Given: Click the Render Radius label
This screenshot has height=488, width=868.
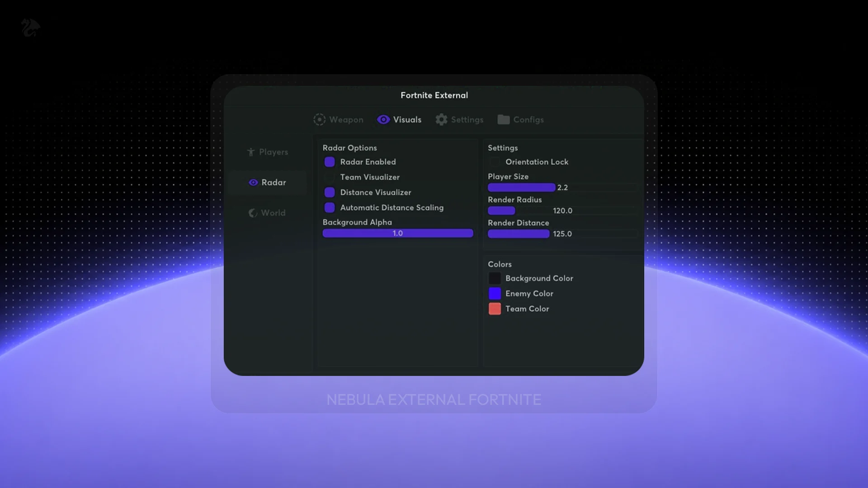Looking at the screenshot, I should point(514,200).
